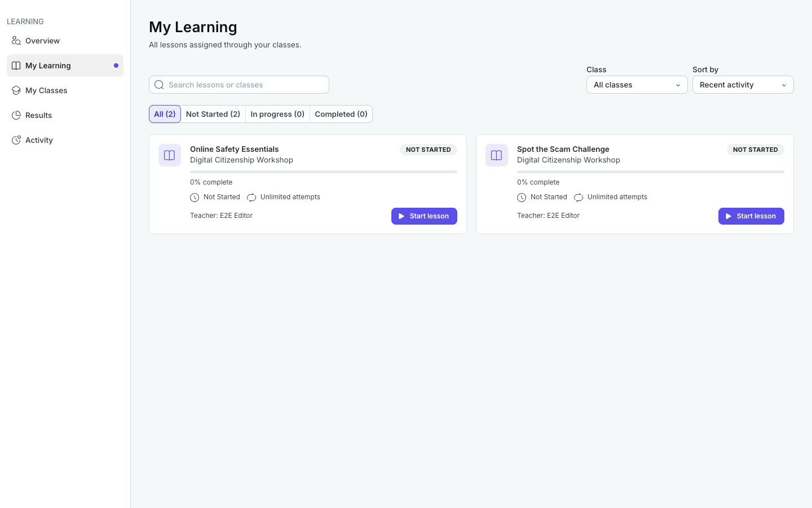Click the Spot the Scam Challenge title

coord(563,149)
